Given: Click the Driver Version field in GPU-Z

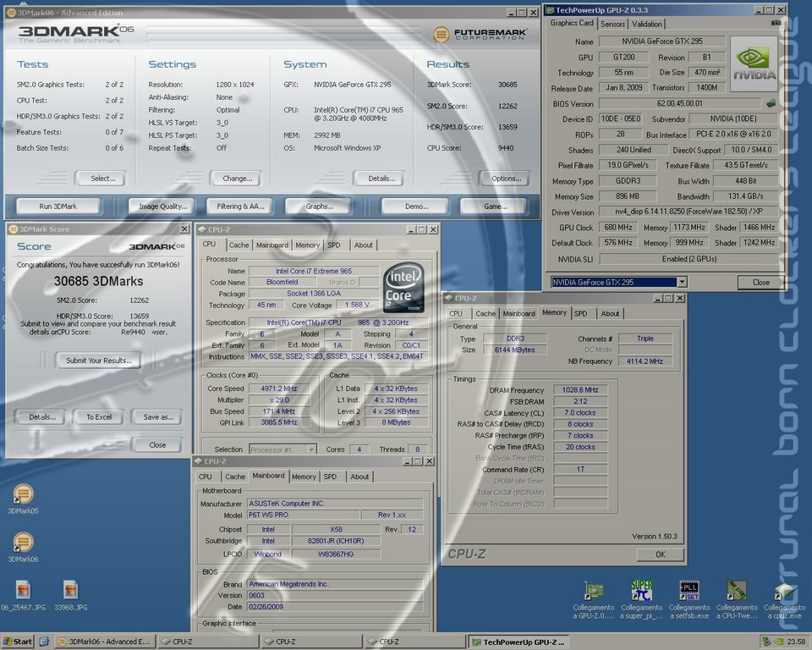Looking at the screenshot, I should click(689, 212).
